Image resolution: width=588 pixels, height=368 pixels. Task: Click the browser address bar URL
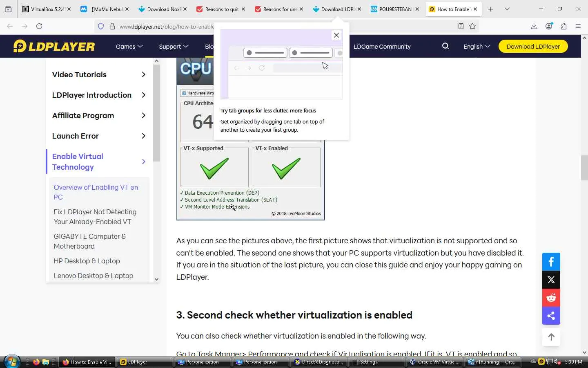[167, 27]
